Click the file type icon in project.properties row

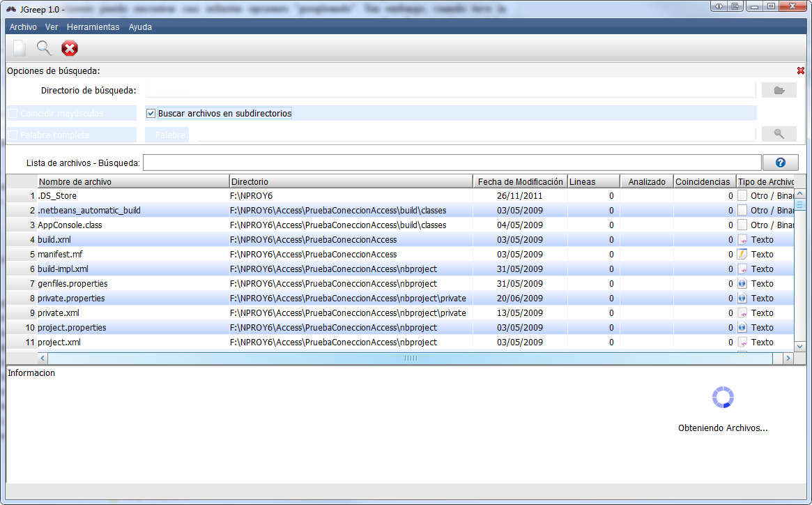742,328
